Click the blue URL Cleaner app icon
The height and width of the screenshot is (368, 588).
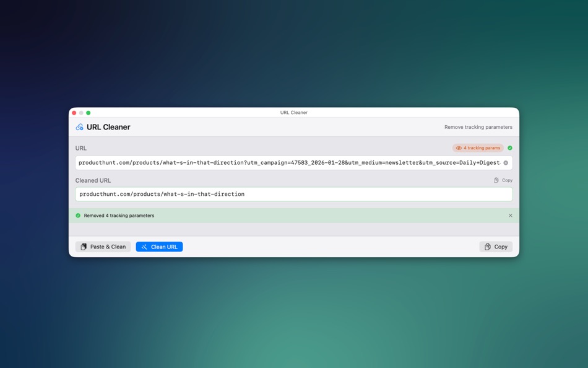pyautogui.click(x=80, y=126)
